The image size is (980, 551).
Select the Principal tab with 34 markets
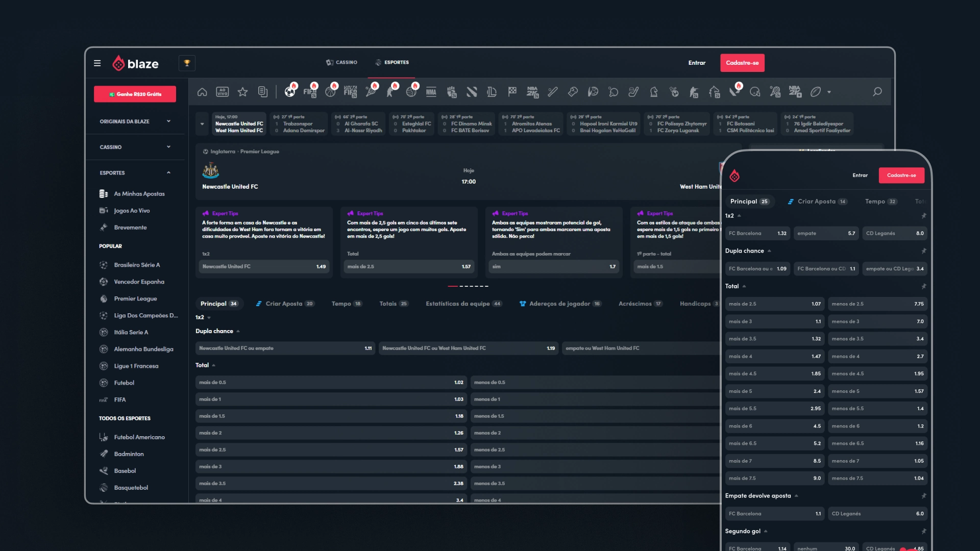click(218, 304)
